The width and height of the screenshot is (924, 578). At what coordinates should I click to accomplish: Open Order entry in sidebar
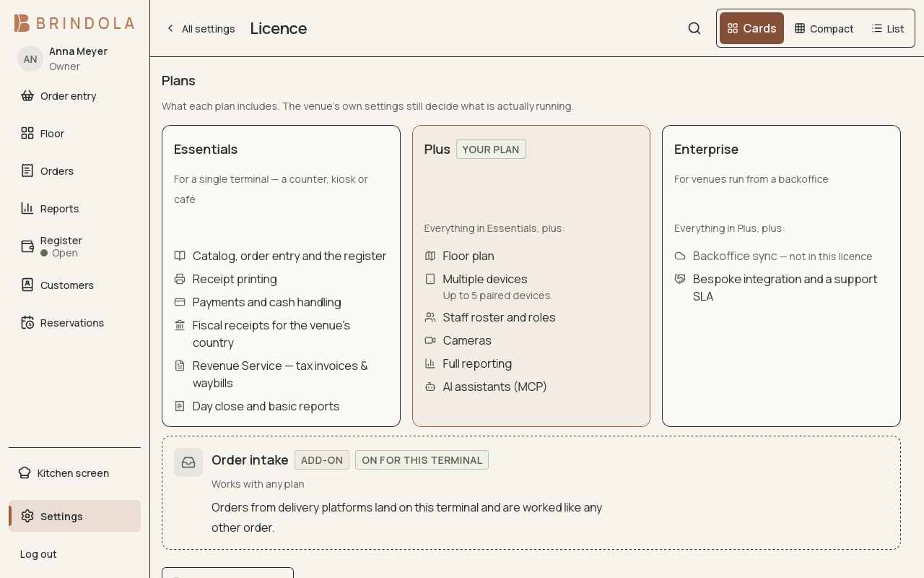click(74, 95)
